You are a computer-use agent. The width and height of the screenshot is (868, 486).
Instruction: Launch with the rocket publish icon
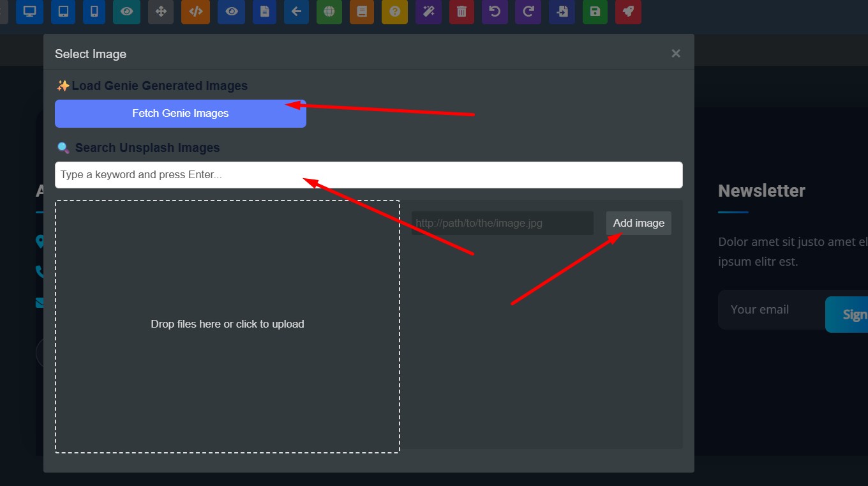628,12
